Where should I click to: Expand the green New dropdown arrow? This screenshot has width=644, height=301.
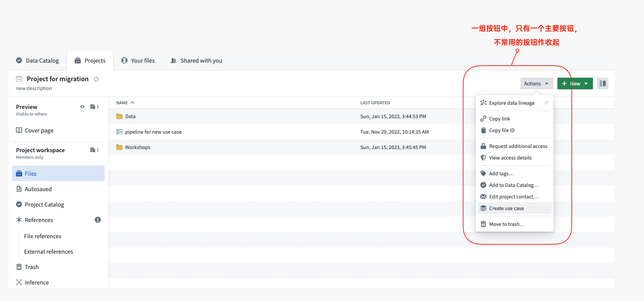point(586,84)
